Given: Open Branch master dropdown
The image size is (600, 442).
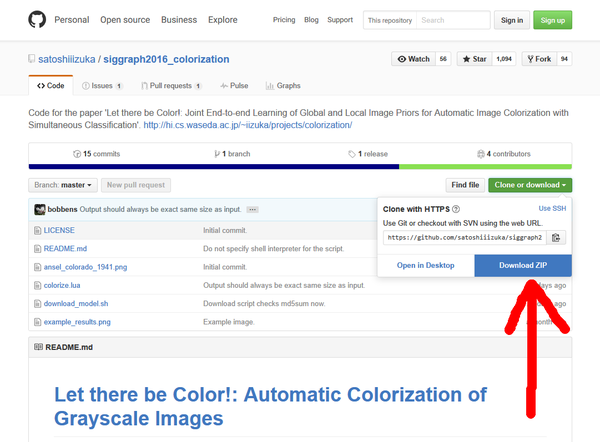Looking at the screenshot, I should pos(63,185).
